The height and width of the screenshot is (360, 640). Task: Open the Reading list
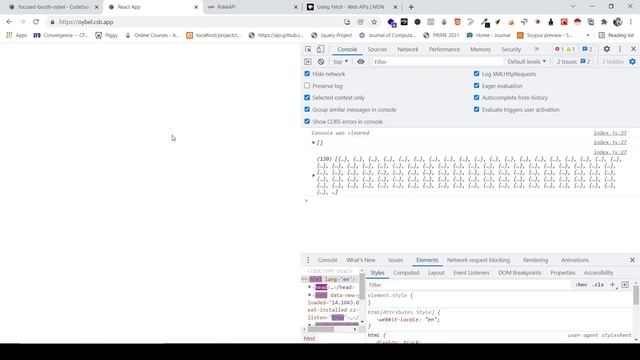point(616,36)
